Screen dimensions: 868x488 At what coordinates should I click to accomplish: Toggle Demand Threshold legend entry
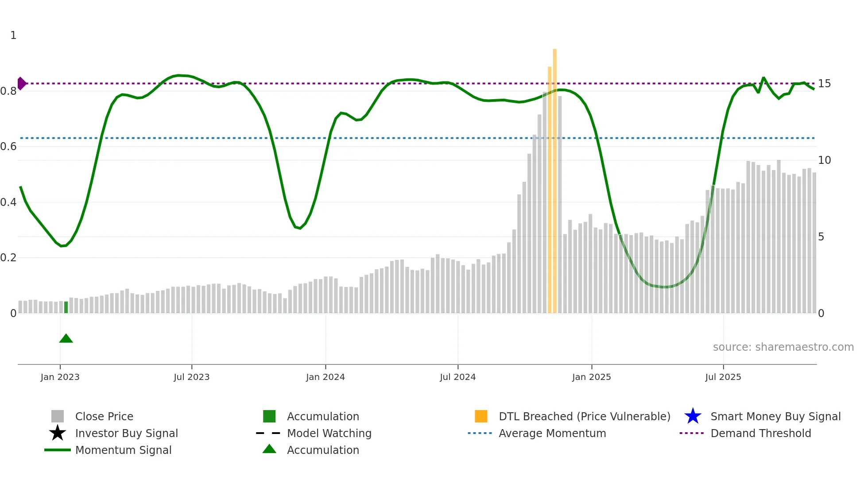tap(760, 433)
